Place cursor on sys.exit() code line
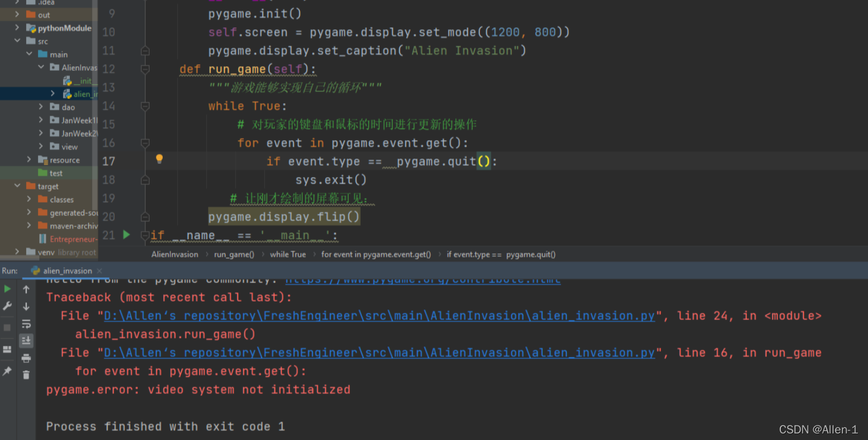 tap(331, 179)
